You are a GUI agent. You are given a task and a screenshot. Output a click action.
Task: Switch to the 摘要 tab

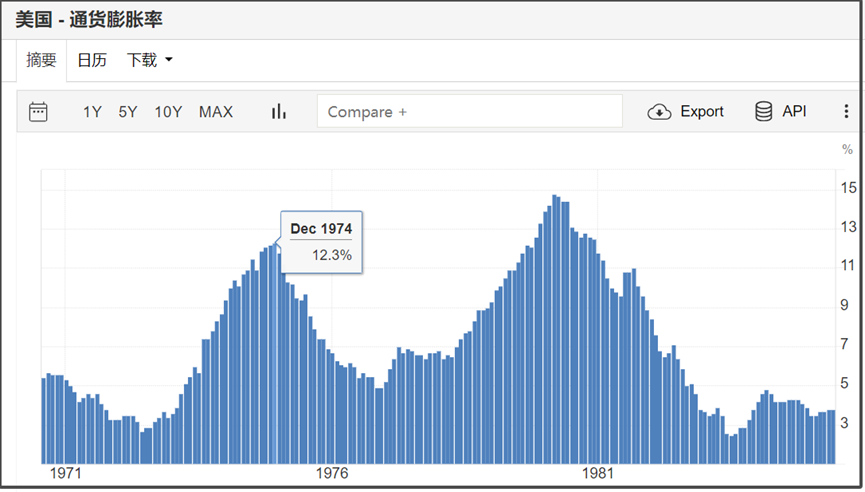pyautogui.click(x=41, y=60)
